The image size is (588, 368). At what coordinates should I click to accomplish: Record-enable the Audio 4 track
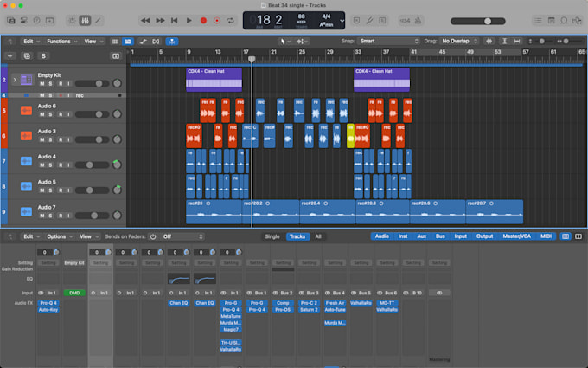coord(61,165)
